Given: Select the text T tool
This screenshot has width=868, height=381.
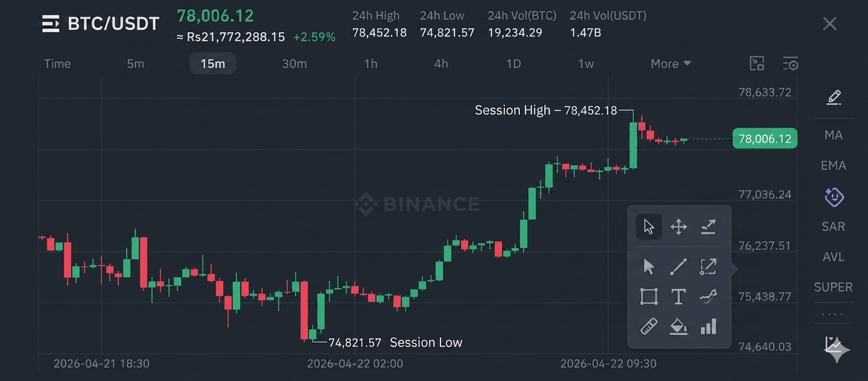Looking at the screenshot, I should pos(679,296).
